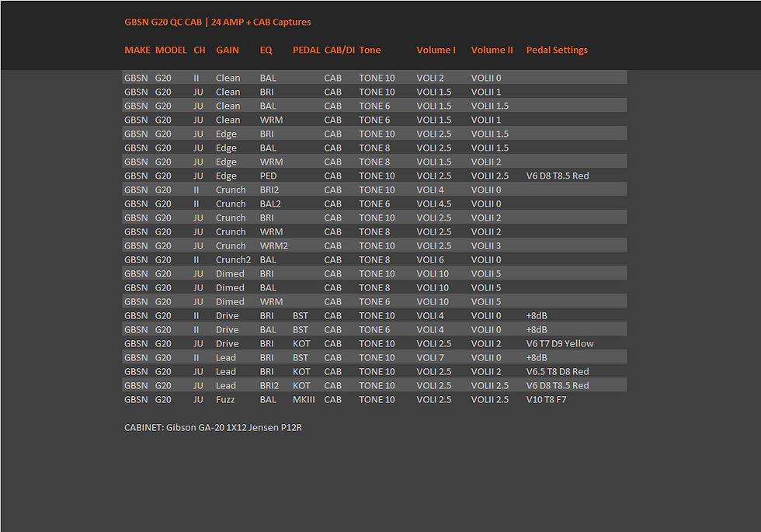This screenshot has width=761, height=532.
Task: Click 'VOLII 3' in the Crunch WRM2 row
Action: (486, 246)
